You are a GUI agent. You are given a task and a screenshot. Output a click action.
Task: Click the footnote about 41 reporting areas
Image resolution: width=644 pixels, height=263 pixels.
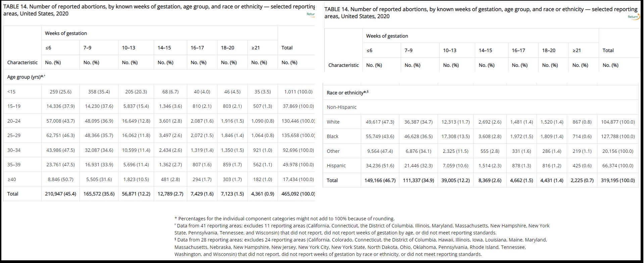(362, 229)
